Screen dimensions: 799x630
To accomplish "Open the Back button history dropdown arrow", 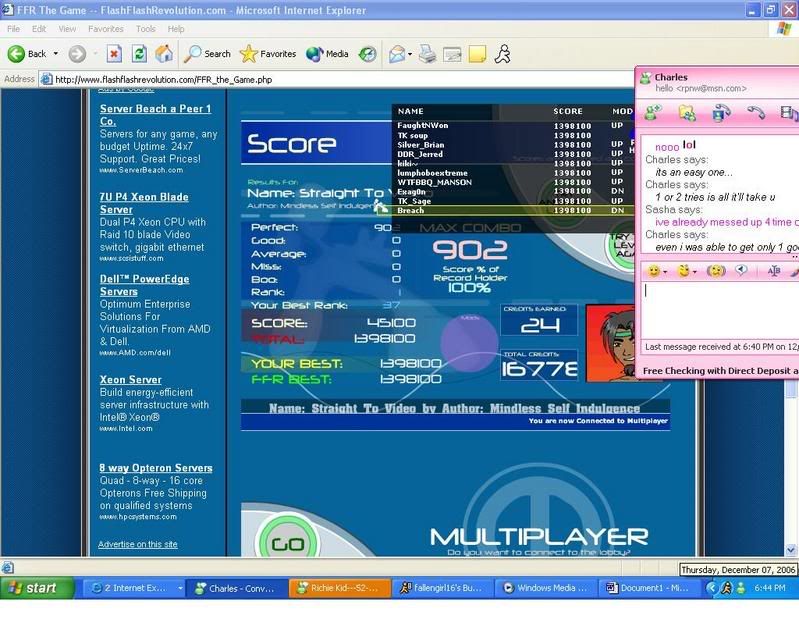I will pyautogui.click(x=56, y=54).
